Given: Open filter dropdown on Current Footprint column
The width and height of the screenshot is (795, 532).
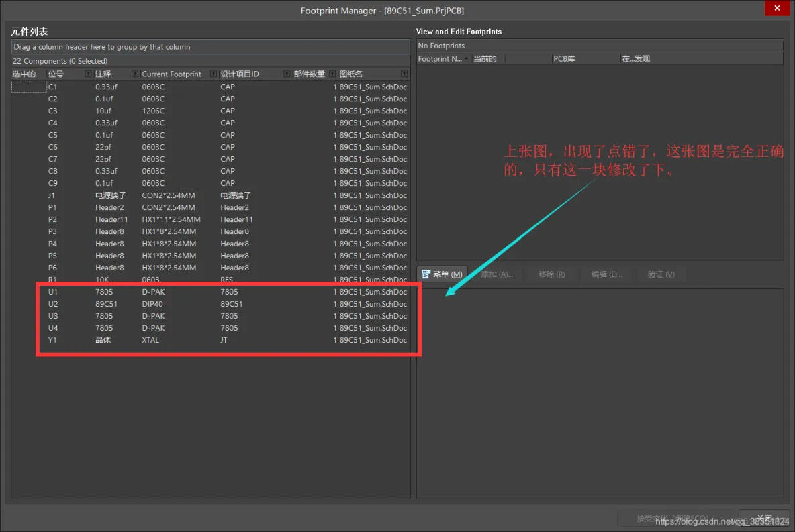Looking at the screenshot, I should click(x=214, y=74).
